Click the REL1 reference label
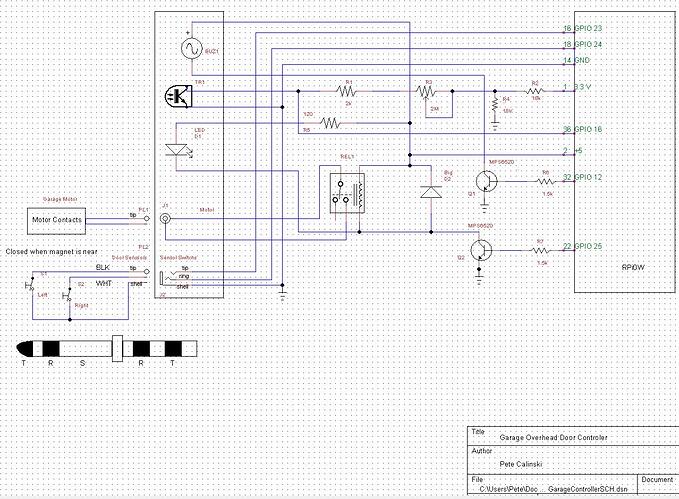This screenshot has width=679, height=499. [347, 157]
